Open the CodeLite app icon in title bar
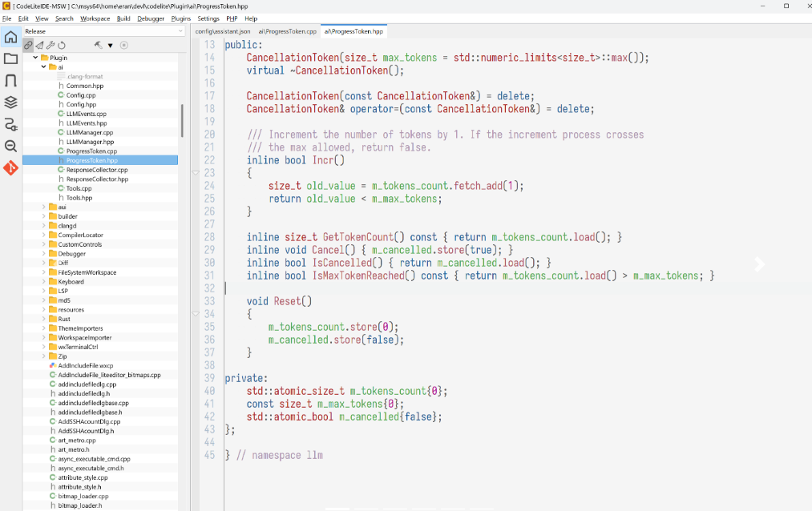This screenshot has height=511, width=812. click(x=6, y=6)
